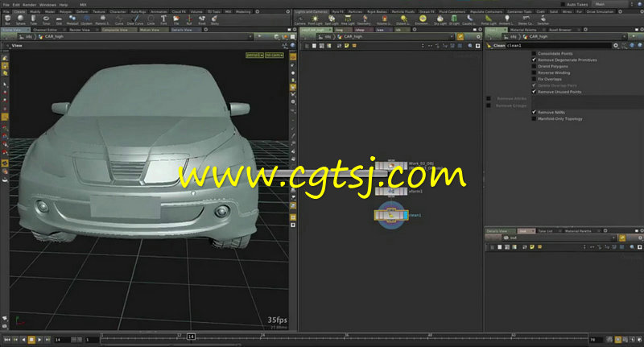This screenshot has width=644, height=347.
Task: Click the play forward button
Action: pos(39,340)
